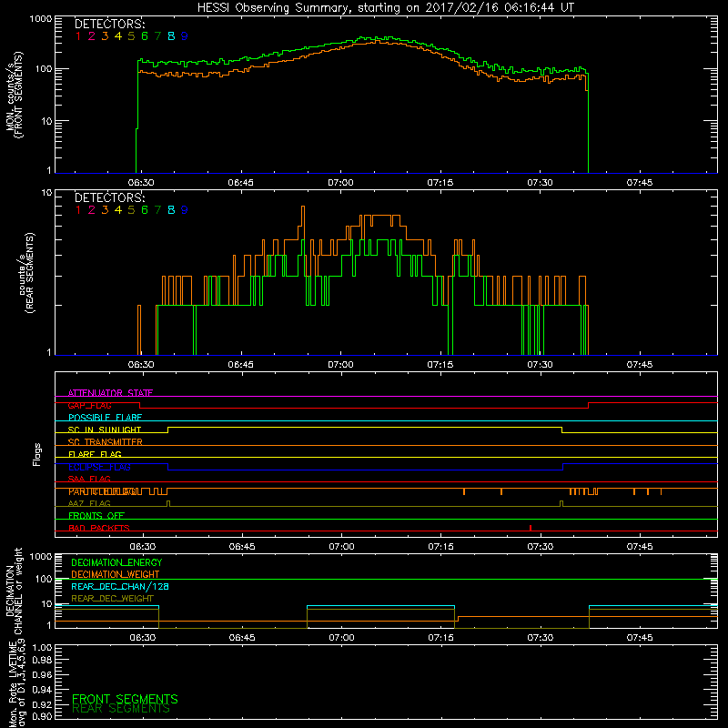Click 07:45 tick under the decimation plot
Screen dimensions: 728x728
(x=640, y=638)
